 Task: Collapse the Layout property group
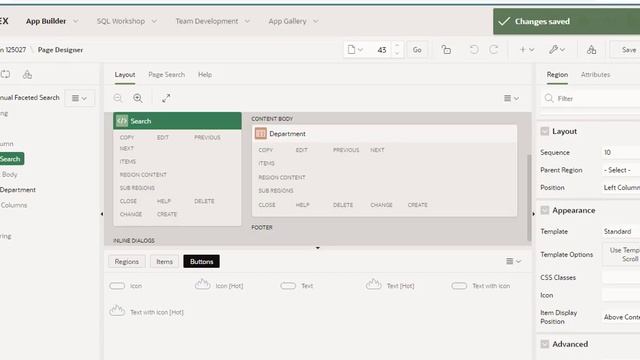pos(545,131)
